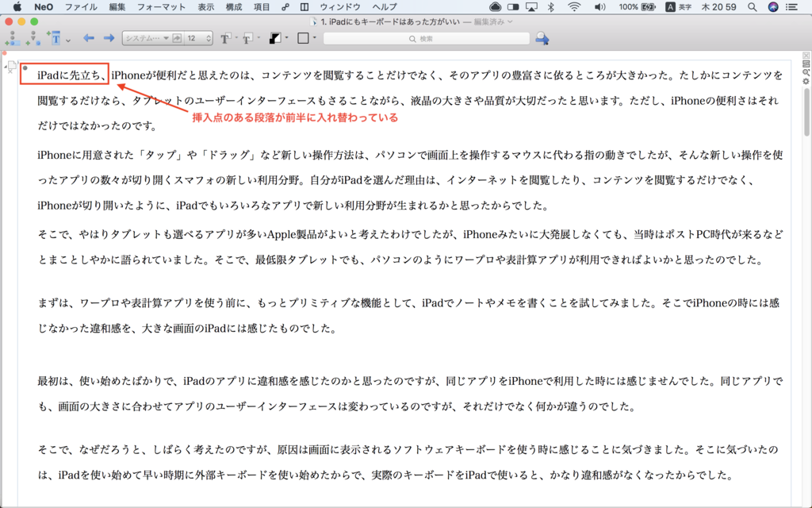Click the link-shaped script menu icon

coord(285,6)
